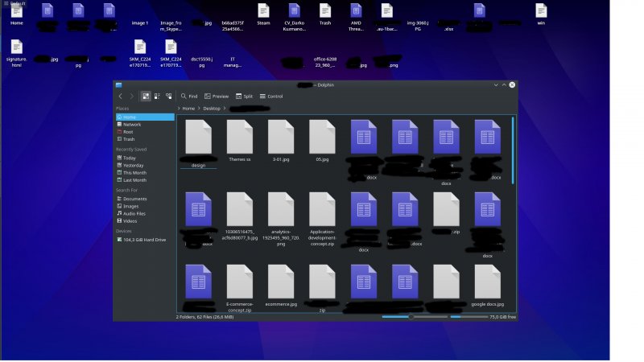
Task: Select the dsc15550.jpg desktop item
Action: pos(202,62)
